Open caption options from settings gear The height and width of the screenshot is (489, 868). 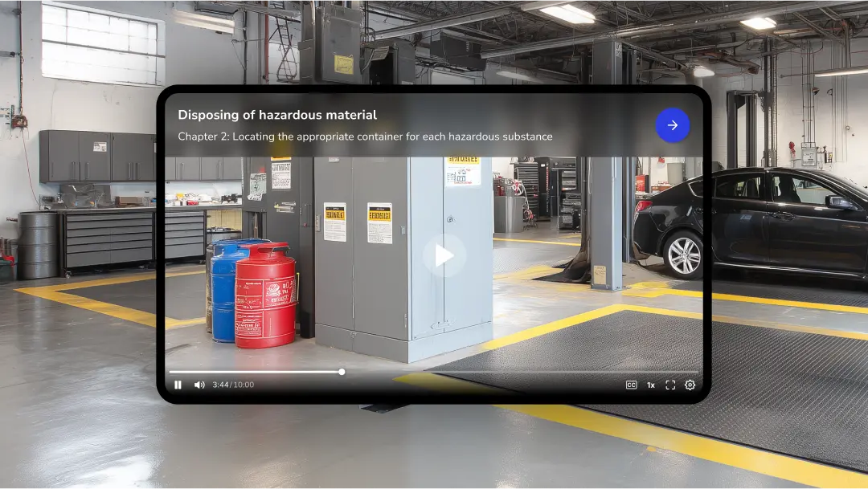690,385
